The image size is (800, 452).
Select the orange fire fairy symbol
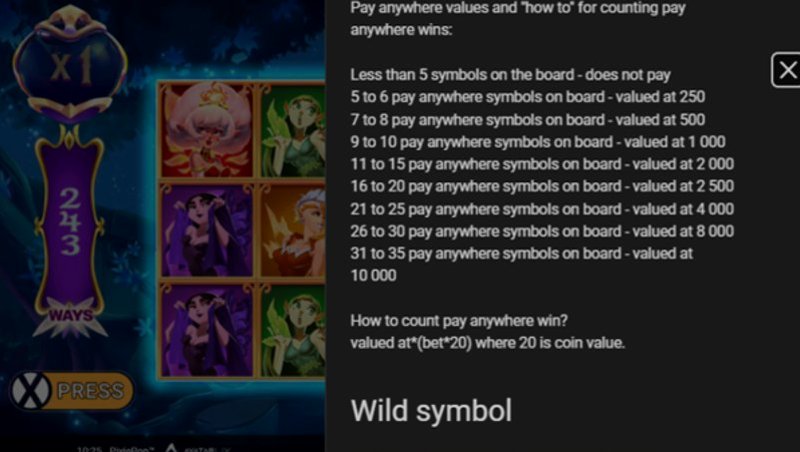tap(293, 231)
